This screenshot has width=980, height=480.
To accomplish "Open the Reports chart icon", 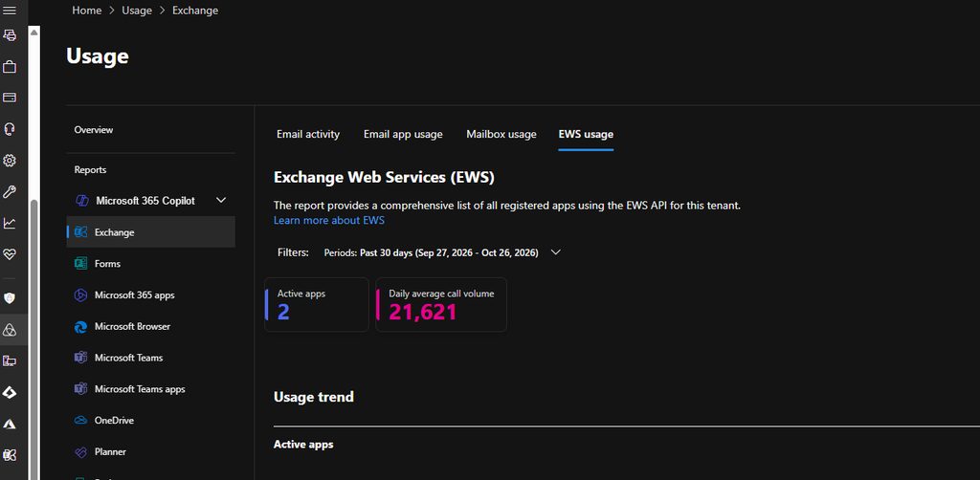I will (10, 223).
